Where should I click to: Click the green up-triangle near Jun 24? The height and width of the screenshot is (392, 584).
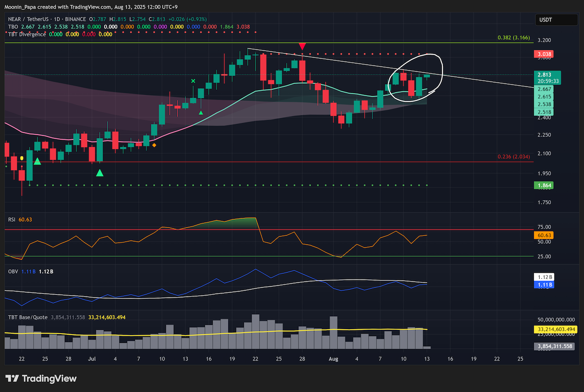tap(37, 160)
